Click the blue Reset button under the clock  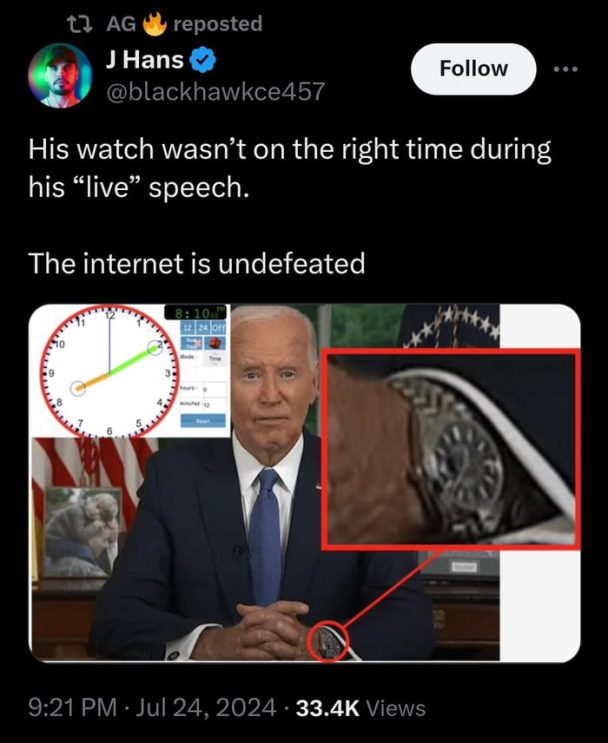point(202,420)
